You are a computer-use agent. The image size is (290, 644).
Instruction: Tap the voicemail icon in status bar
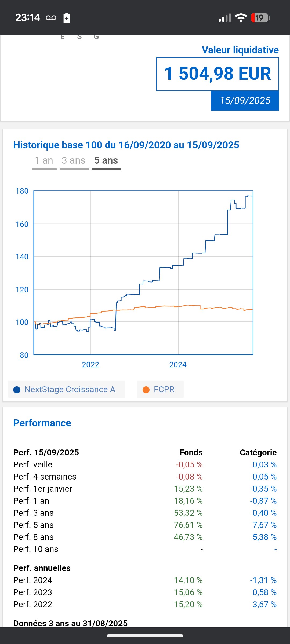click(x=51, y=18)
